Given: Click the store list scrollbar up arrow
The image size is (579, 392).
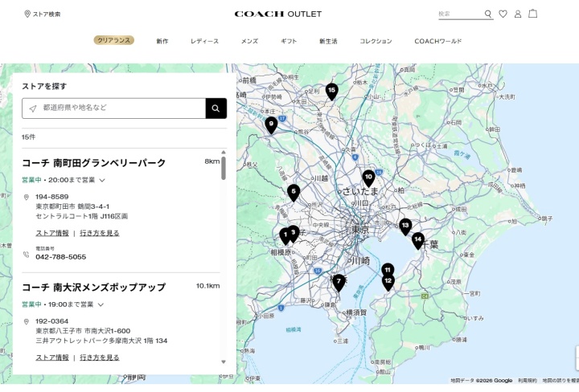Looking at the screenshot, I should coord(224,153).
